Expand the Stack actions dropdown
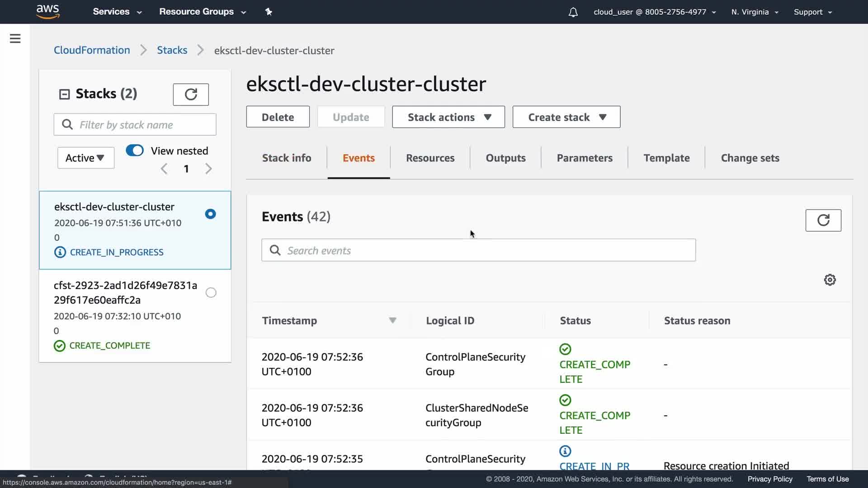The image size is (868, 488). (x=448, y=117)
